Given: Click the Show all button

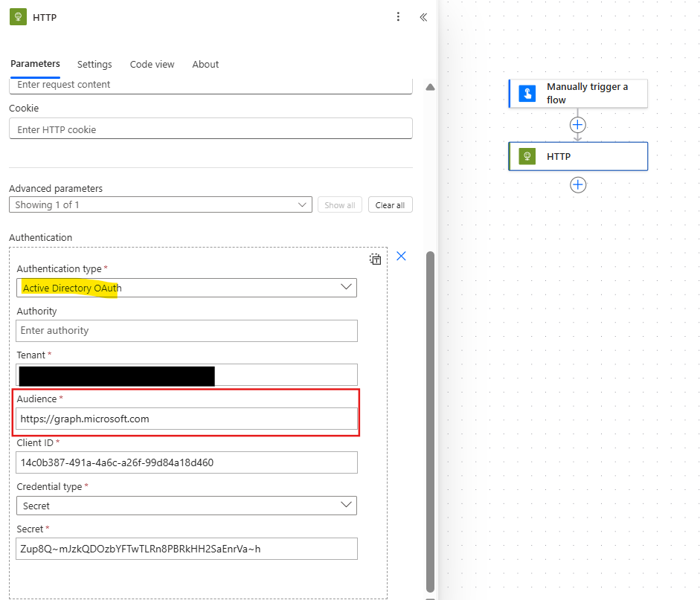Looking at the screenshot, I should click(339, 204).
